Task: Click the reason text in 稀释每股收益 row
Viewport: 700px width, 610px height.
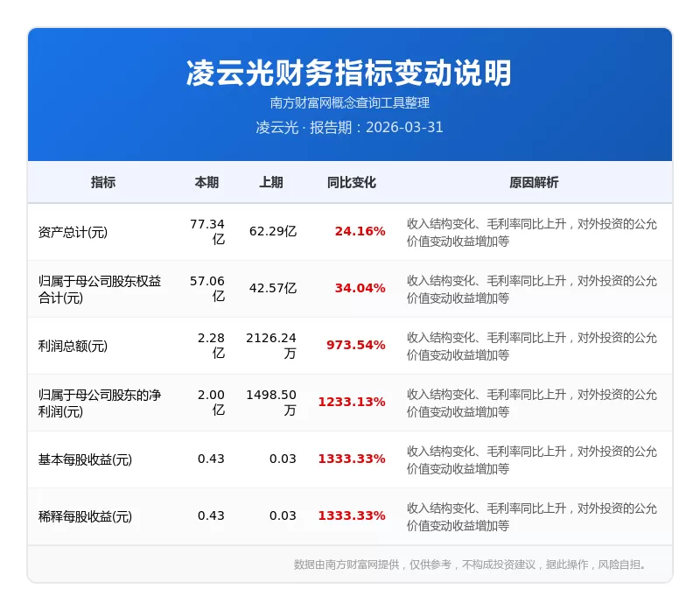Action: 531,516
